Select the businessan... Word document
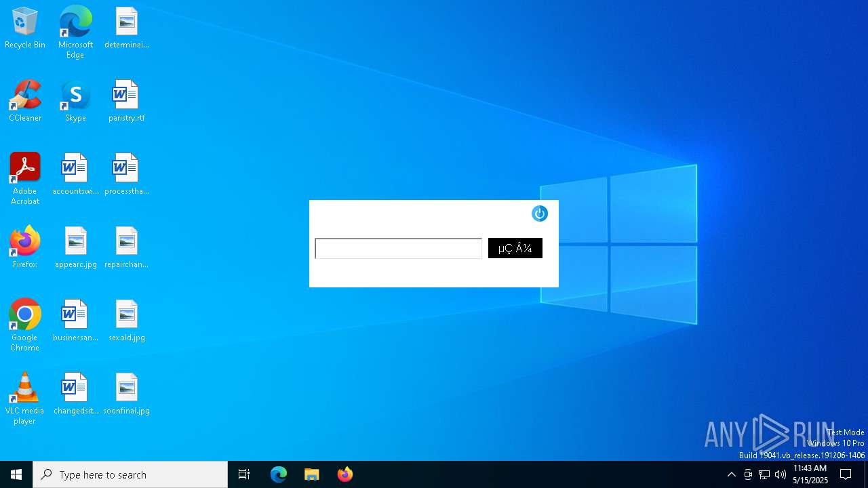This screenshot has height=488, width=868. [x=75, y=321]
